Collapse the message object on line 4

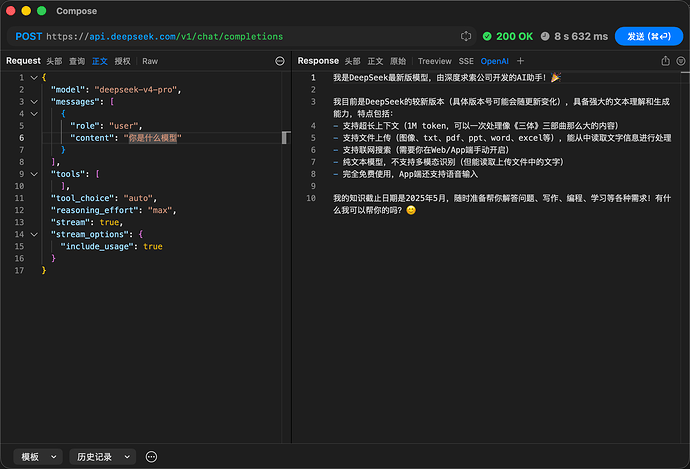click(x=34, y=114)
